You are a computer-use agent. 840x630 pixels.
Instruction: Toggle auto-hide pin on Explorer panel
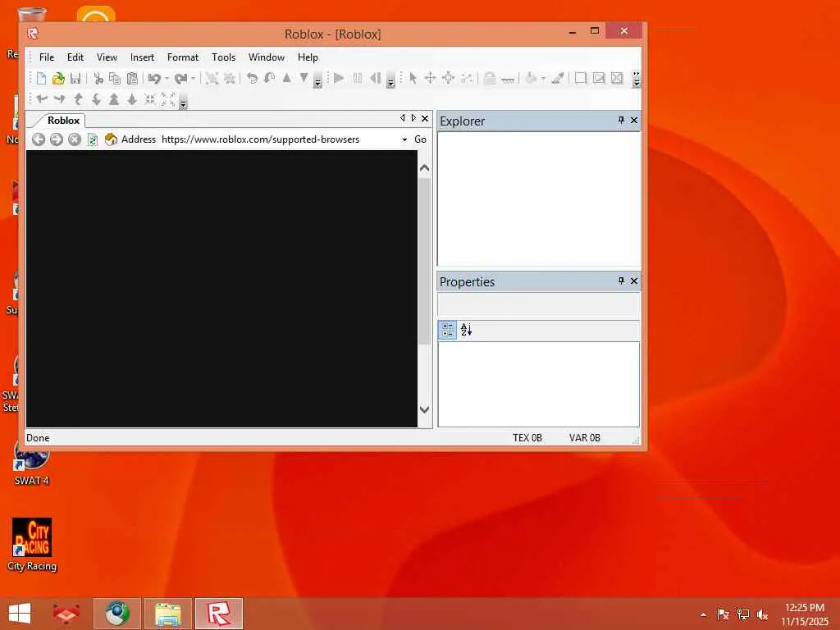622,121
